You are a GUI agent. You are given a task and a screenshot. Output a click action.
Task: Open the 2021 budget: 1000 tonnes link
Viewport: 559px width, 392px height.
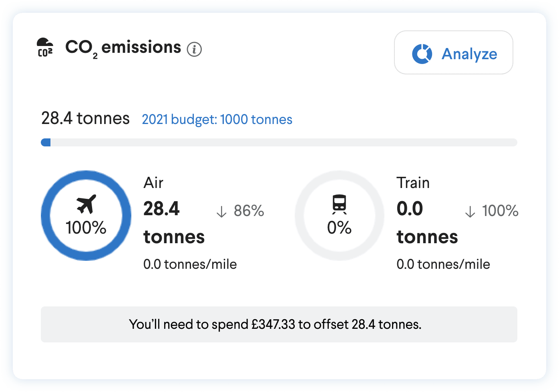pos(217,119)
